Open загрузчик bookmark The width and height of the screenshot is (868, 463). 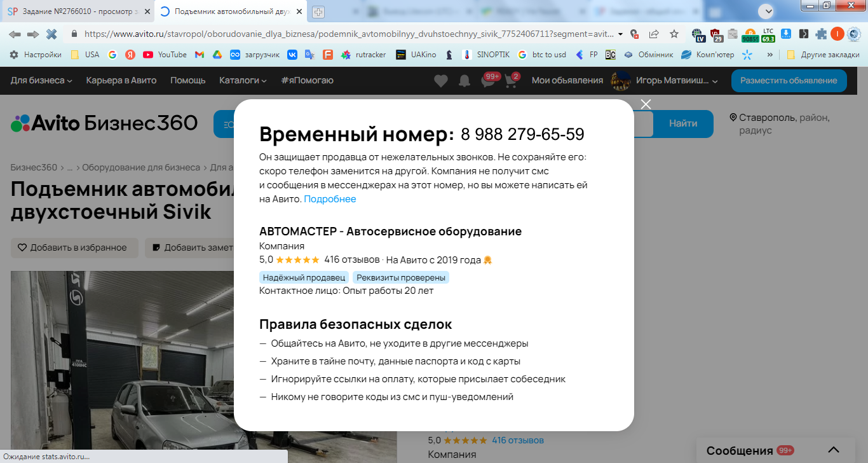(255, 55)
